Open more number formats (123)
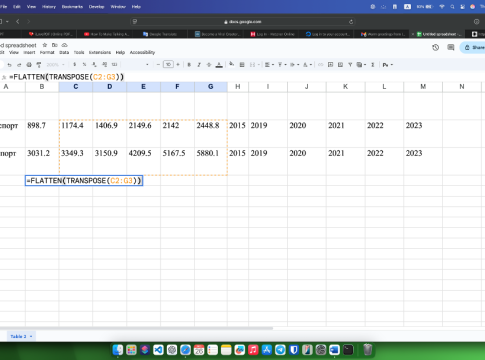The width and height of the screenshot is (485, 360). click(x=114, y=65)
